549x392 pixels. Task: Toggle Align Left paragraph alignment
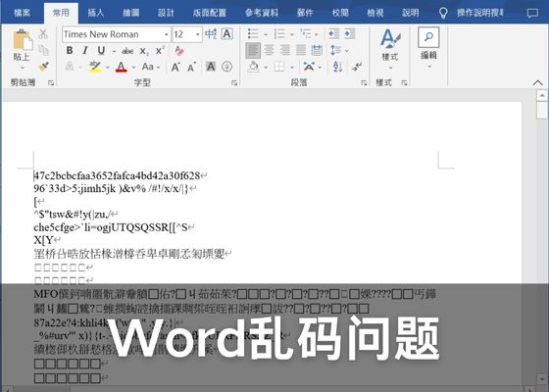(253, 50)
